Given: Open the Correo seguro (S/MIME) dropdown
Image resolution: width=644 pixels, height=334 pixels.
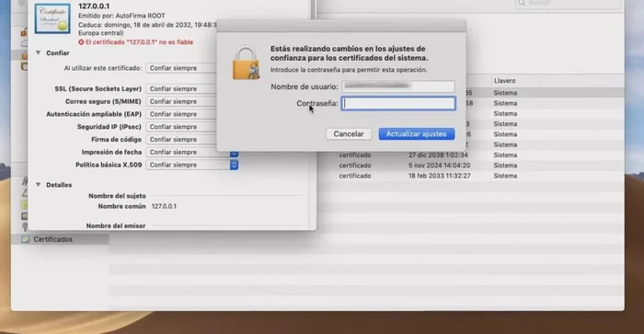Looking at the screenshot, I should coord(181,101).
